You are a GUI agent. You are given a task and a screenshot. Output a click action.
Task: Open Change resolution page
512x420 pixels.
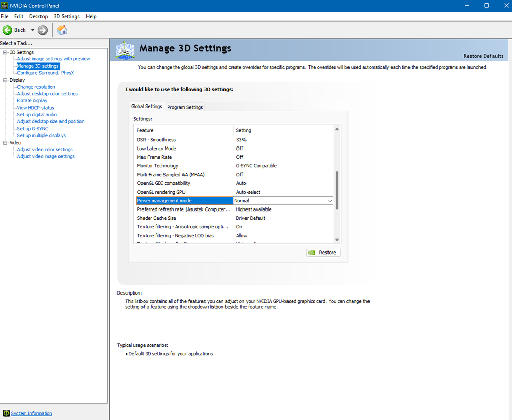tap(36, 87)
